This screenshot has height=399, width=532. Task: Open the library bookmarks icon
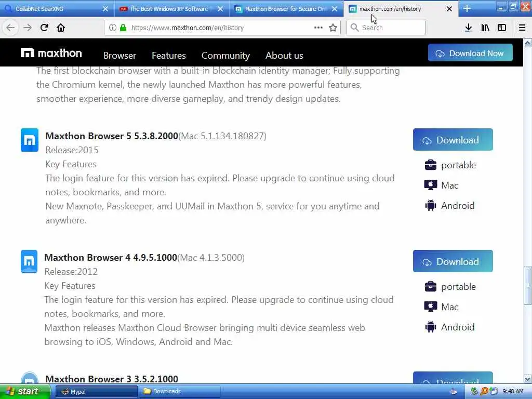point(485,28)
